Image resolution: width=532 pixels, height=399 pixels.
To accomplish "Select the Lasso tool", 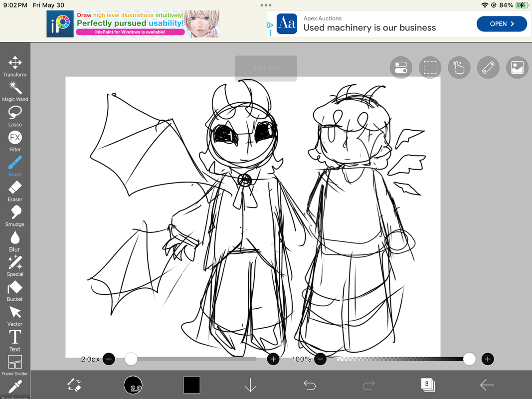I will 15,116.
